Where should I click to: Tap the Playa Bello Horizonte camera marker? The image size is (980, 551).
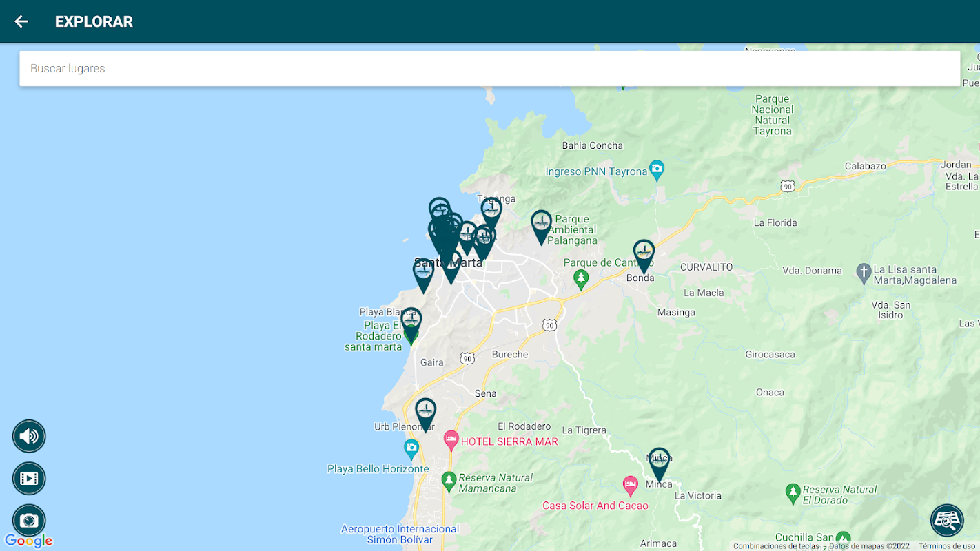[x=411, y=450]
